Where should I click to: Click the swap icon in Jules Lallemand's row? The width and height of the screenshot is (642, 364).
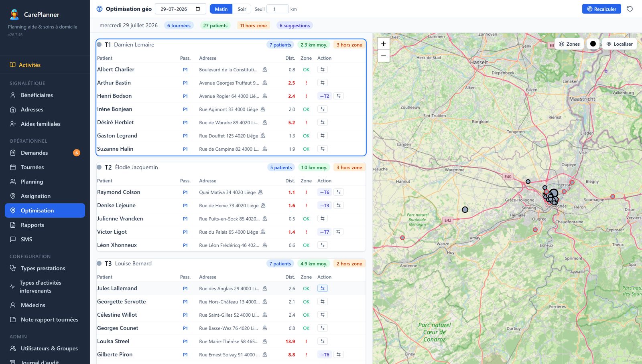click(323, 288)
